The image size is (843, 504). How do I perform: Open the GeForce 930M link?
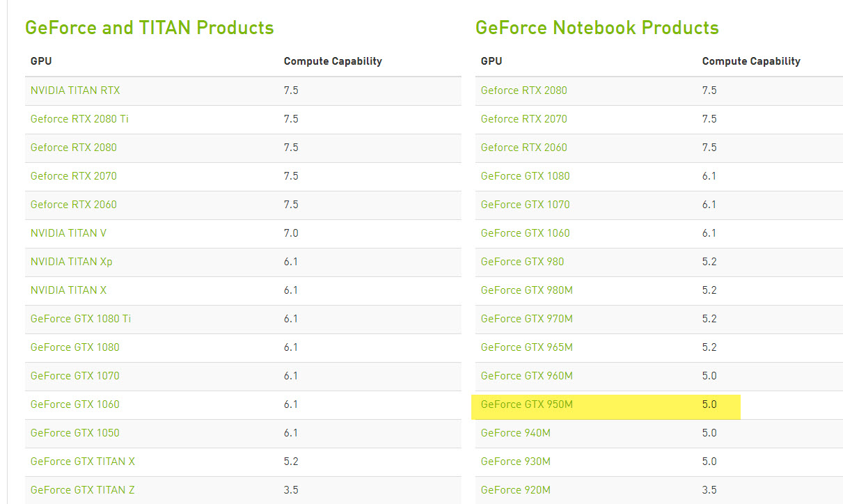516,462
